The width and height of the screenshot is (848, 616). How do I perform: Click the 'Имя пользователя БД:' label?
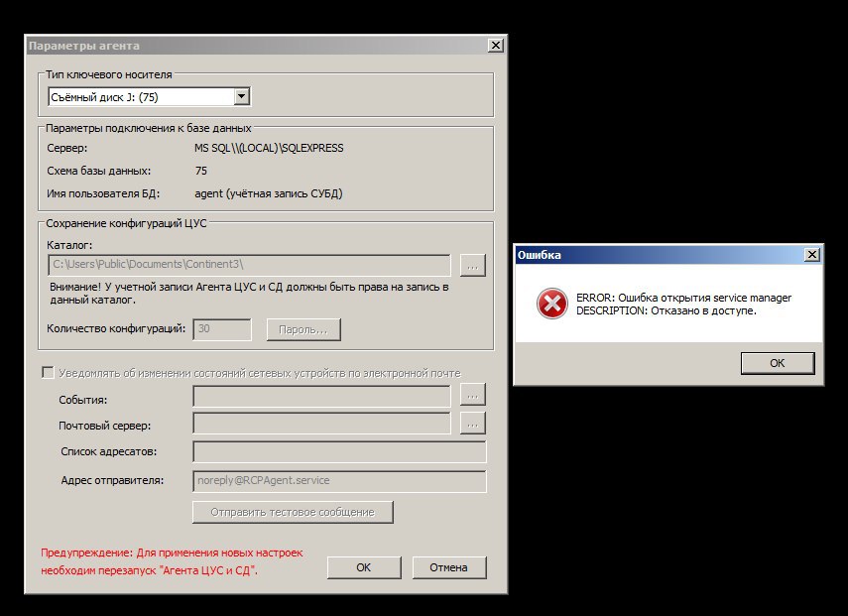pos(103,193)
